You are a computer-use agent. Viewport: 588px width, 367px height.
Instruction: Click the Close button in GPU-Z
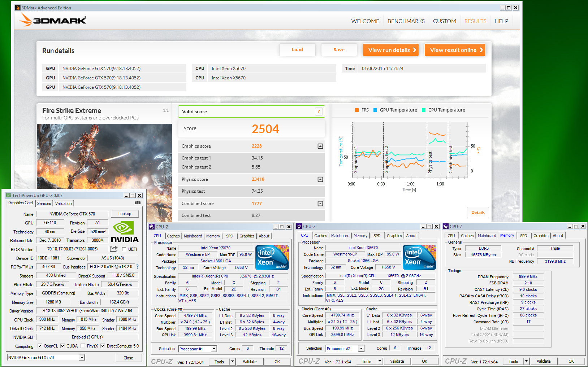[x=128, y=358]
